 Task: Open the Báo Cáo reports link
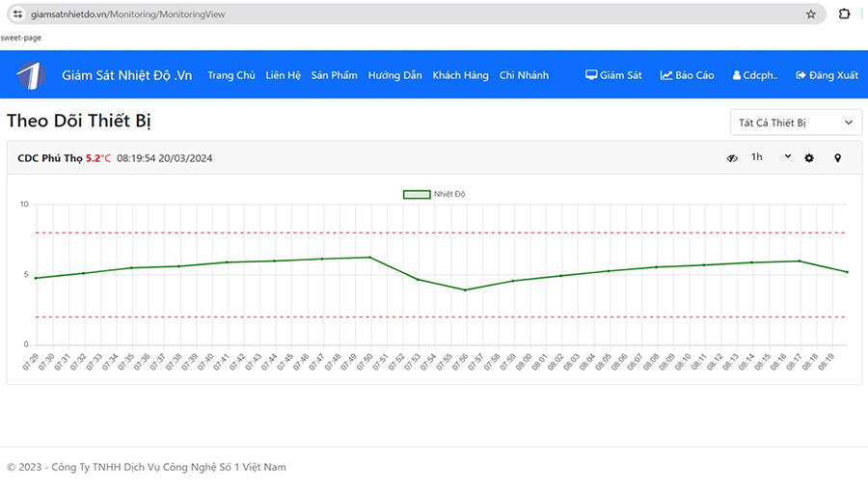pyautogui.click(x=687, y=75)
